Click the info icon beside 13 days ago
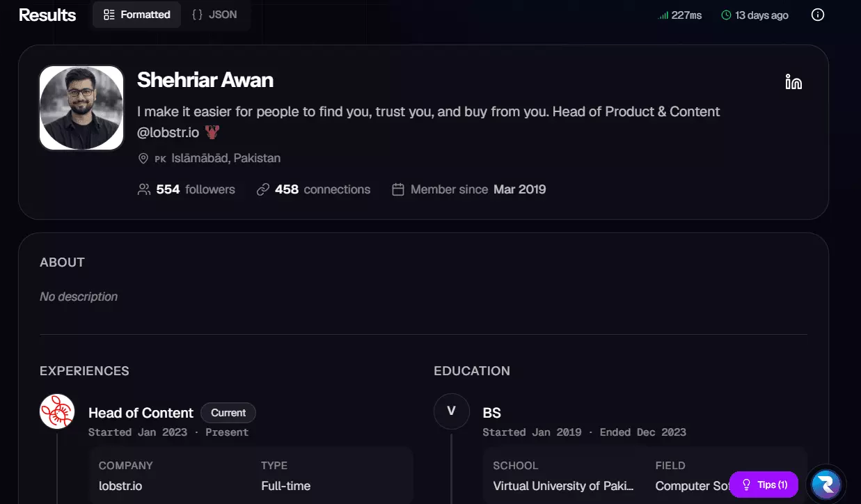861x504 pixels. coord(818,15)
